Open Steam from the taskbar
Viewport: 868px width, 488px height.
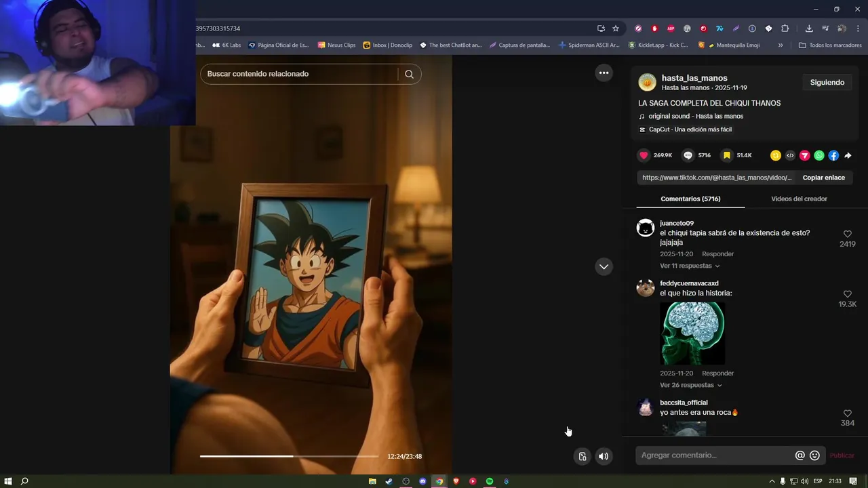tap(389, 481)
